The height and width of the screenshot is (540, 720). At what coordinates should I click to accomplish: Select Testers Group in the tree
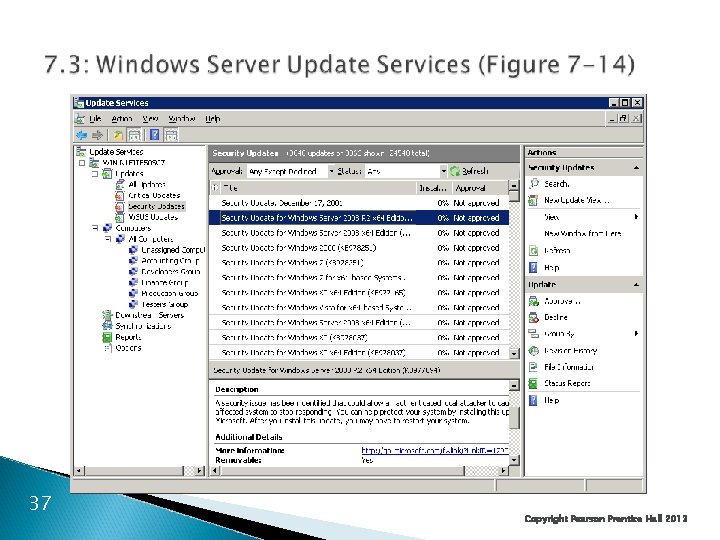click(165, 304)
